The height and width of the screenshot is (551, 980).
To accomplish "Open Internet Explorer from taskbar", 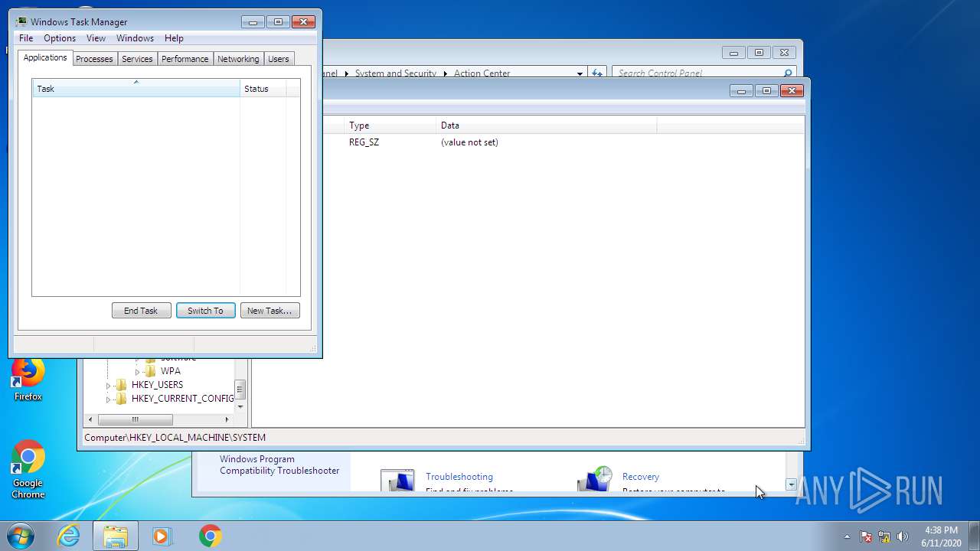I will 69,536.
